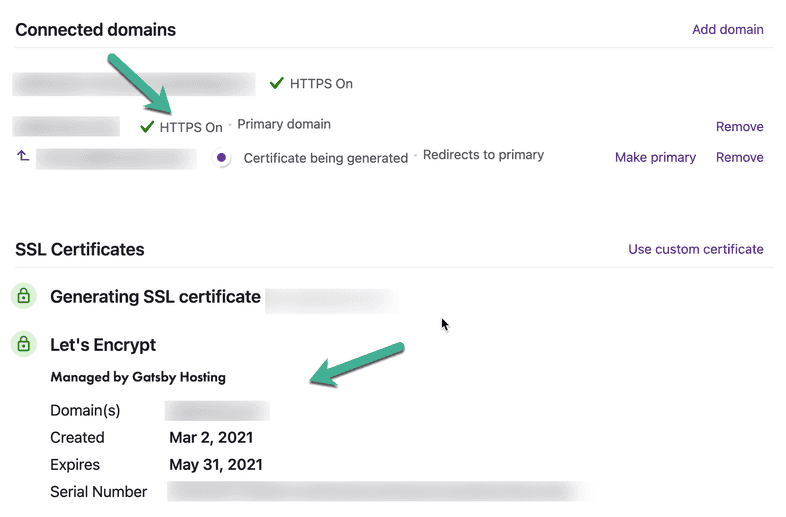Open the Use custom certificate option
This screenshot has width=786, height=517.
pos(695,250)
